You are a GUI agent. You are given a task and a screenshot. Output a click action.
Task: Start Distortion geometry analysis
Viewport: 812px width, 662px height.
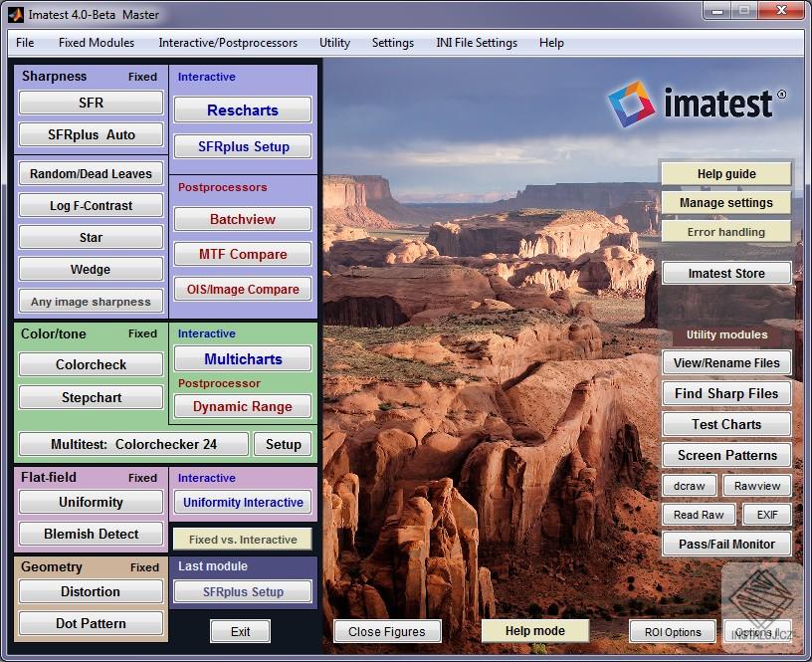[90, 591]
